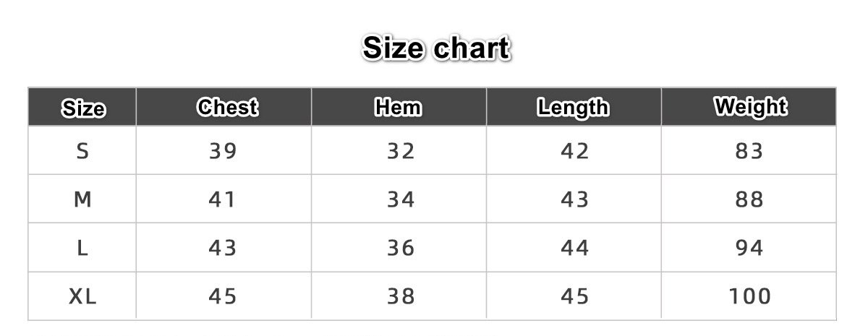The image size is (868, 336).
Task: Select weight value 83 for size S
Action: pyautogui.click(x=749, y=151)
